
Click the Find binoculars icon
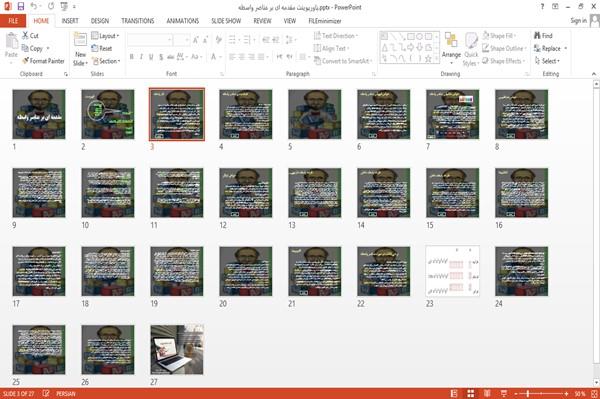538,36
